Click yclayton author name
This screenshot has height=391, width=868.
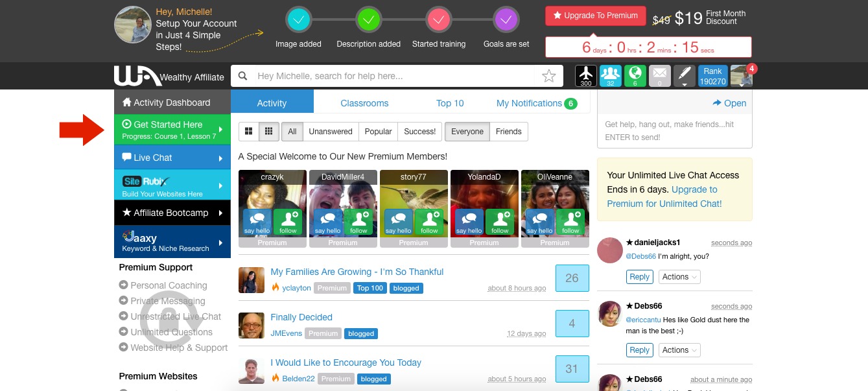296,288
